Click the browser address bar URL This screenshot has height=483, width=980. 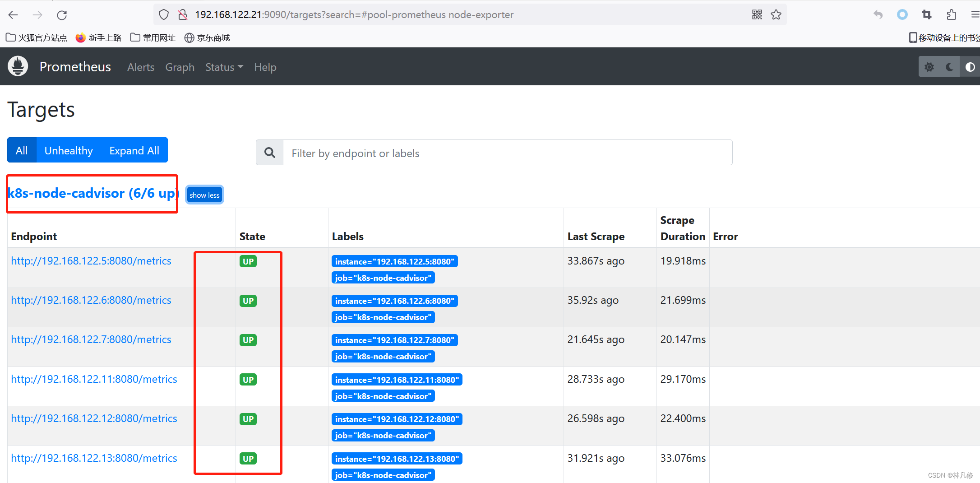(x=354, y=15)
